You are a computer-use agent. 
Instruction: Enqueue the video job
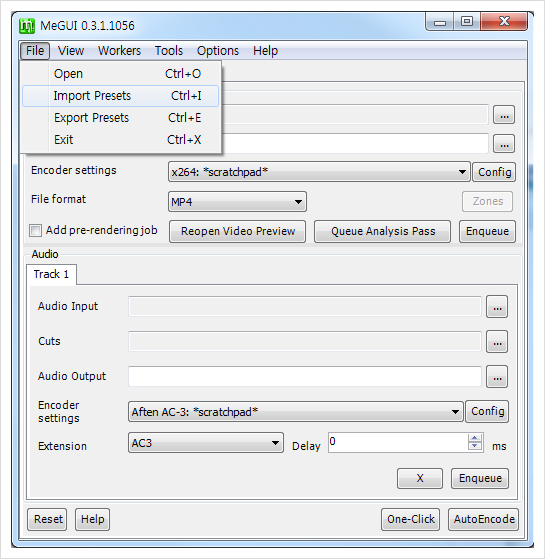pyautogui.click(x=487, y=231)
